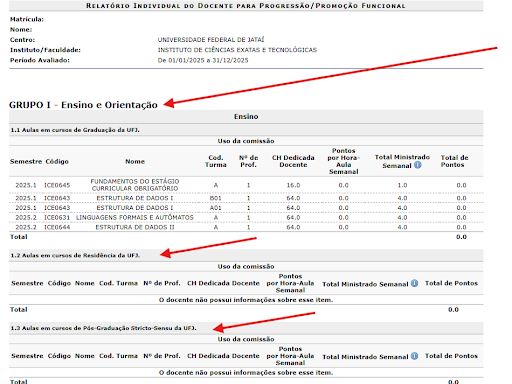Click the code ICE0645 cell

(57, 185)
